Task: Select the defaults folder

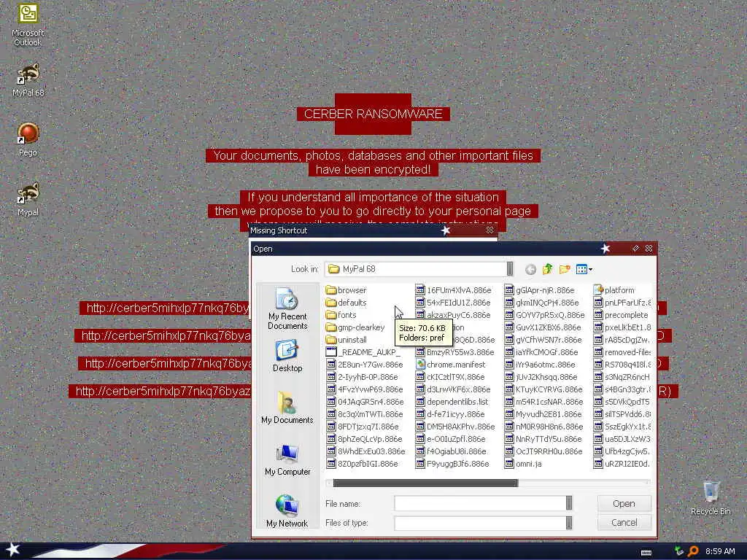Action: click(x=346, y=303)
